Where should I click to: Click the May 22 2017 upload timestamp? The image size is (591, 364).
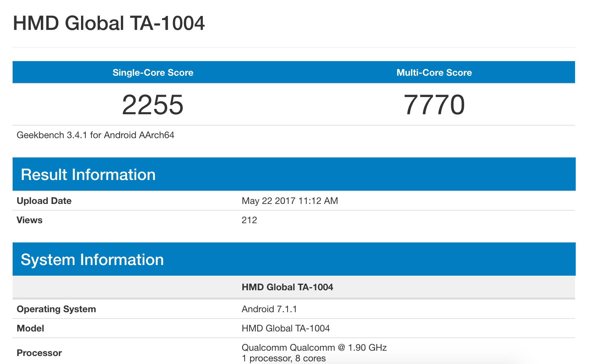point(290,201)
